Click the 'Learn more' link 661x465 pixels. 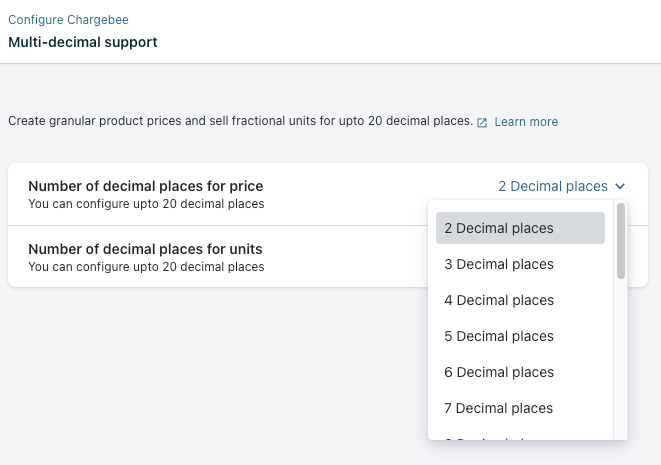526,122
